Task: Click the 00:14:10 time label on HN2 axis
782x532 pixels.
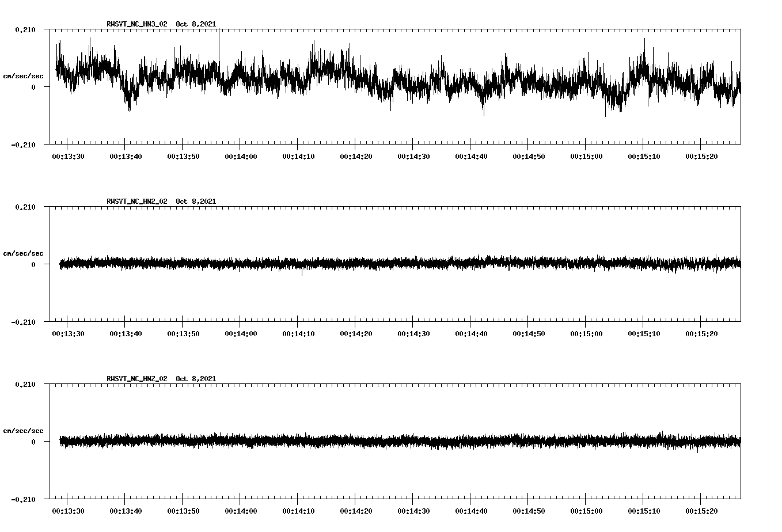Action: tap(299, 334)
